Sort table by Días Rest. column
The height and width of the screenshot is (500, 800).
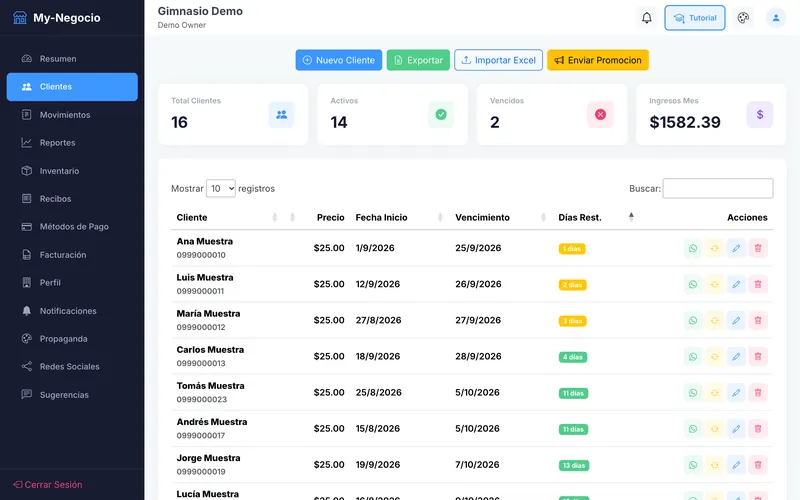pyautogui.click(x=595, y=217)
